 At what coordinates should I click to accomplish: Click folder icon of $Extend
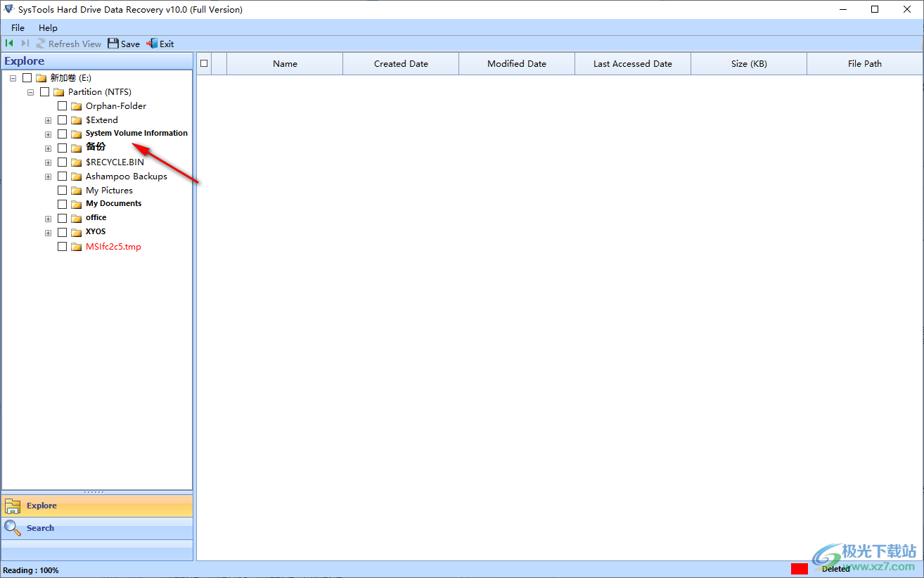(x=77, y=120)
